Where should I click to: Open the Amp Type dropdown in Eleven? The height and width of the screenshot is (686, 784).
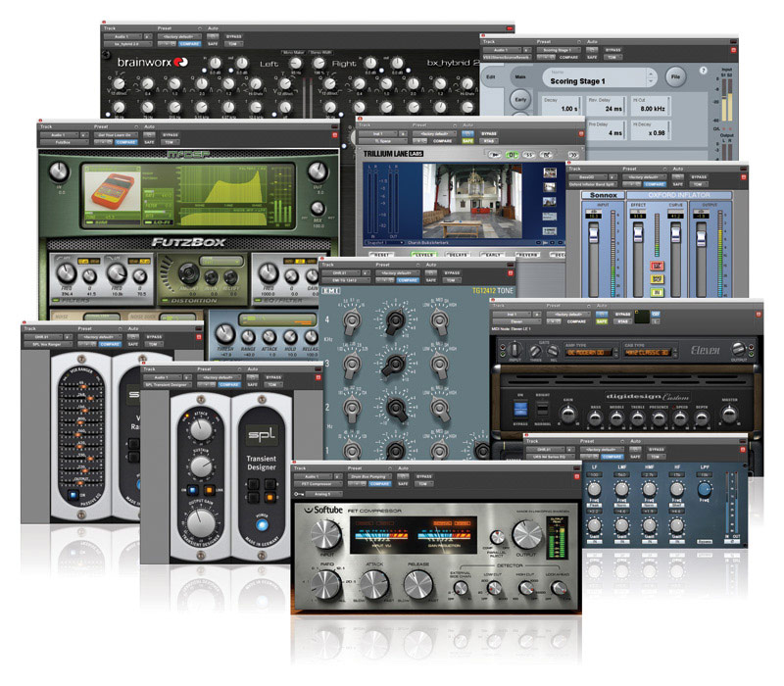pos(589,353)
